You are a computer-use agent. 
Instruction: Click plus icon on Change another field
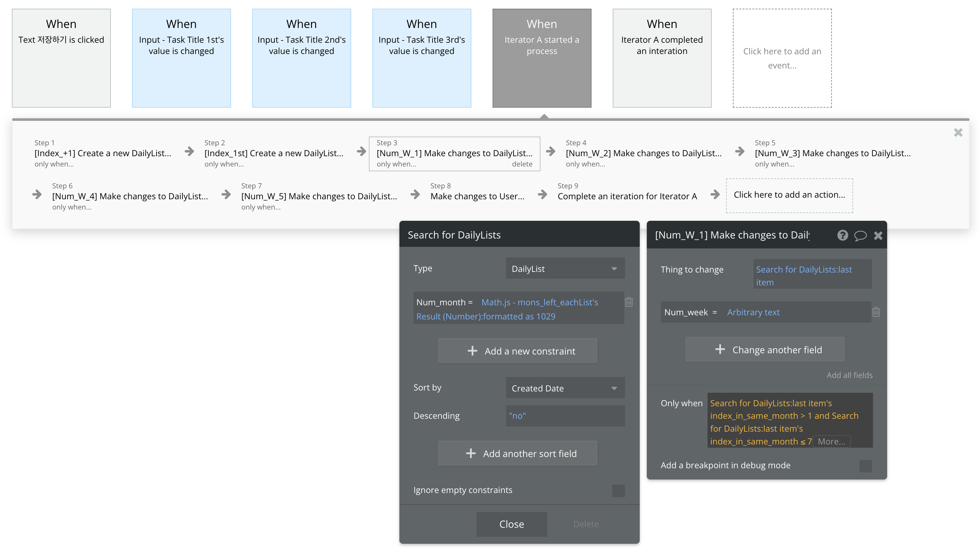720,349
